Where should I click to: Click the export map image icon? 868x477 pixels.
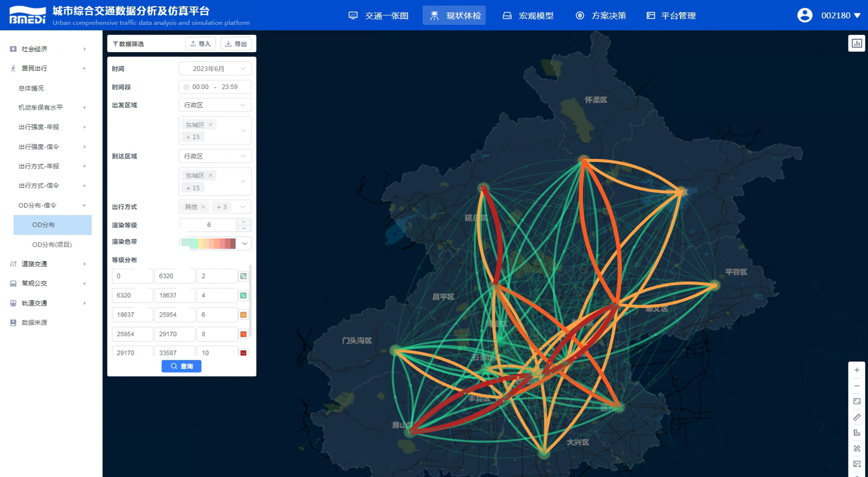[x=856, y=464]
